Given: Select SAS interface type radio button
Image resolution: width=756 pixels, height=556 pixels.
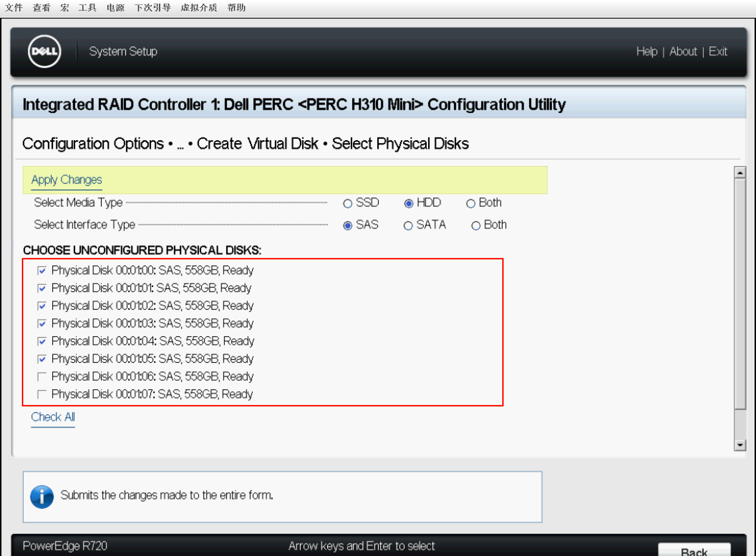Looking at the screenshot, I should 348,226.
